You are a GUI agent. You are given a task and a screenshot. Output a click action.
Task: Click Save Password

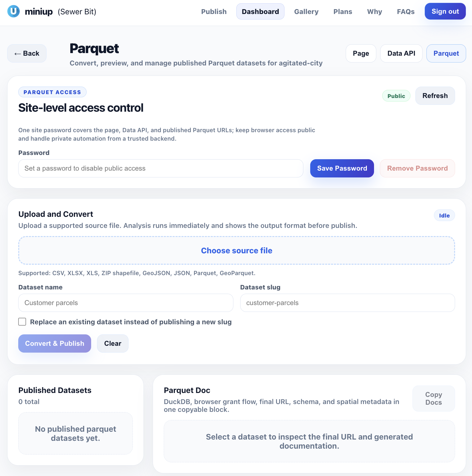(x=342, y=168)
